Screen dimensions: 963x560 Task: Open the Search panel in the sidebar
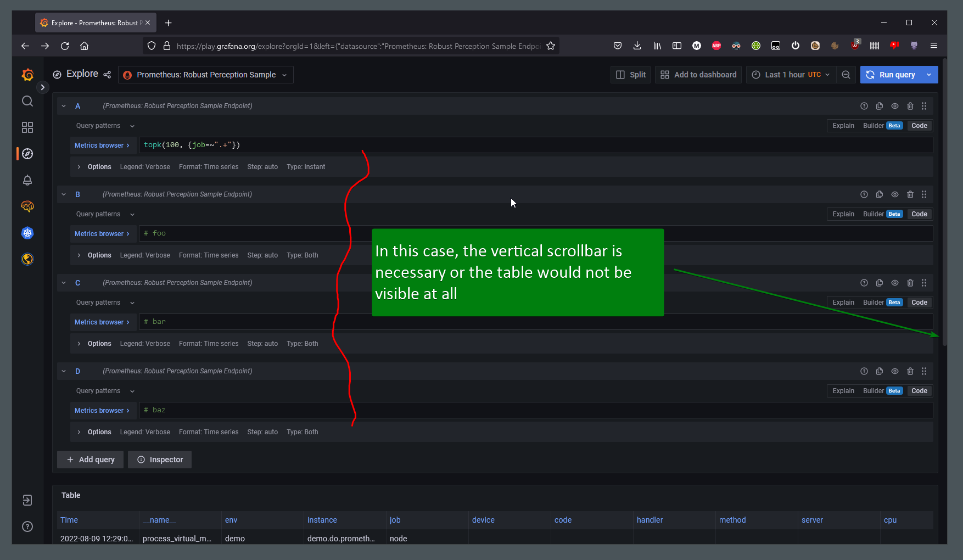click(27, 101)
